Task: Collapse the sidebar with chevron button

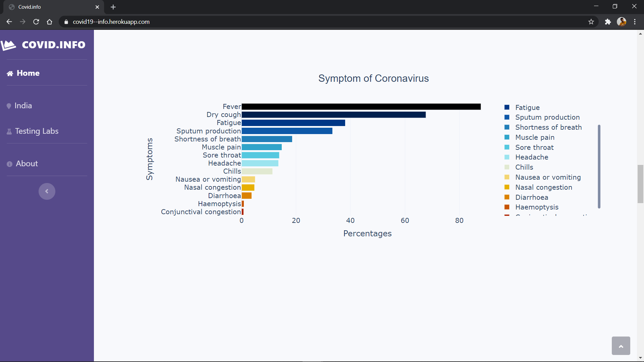Action: tap(47, 191)
